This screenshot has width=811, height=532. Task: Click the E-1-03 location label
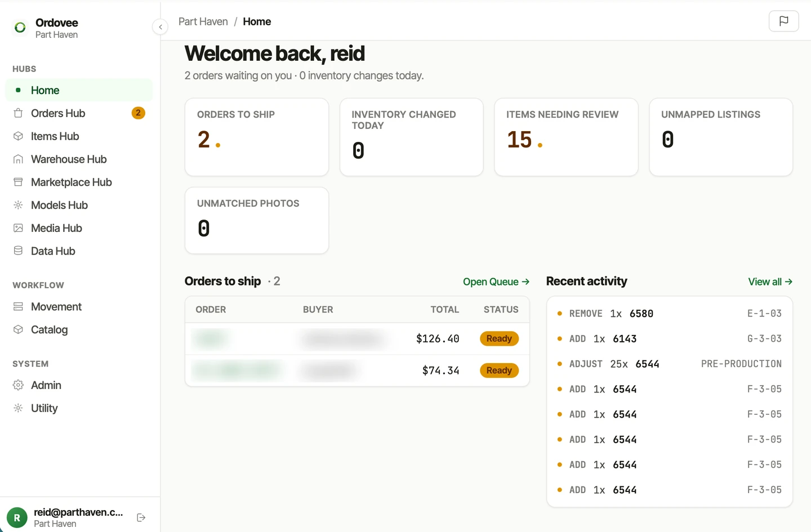pyautogui.click(x=764, y=314)
